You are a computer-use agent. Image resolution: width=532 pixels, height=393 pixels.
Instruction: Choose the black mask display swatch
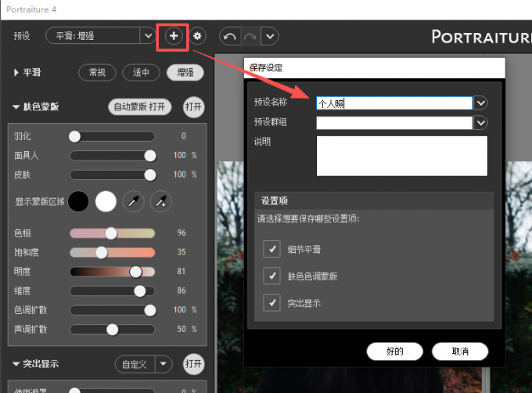tap(78, 201)
